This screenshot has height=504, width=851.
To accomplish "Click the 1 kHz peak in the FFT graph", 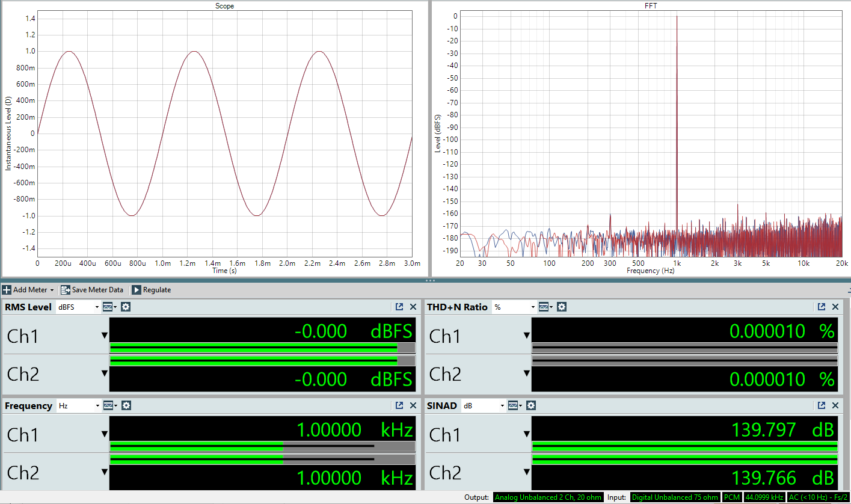I will click(677, 17).
